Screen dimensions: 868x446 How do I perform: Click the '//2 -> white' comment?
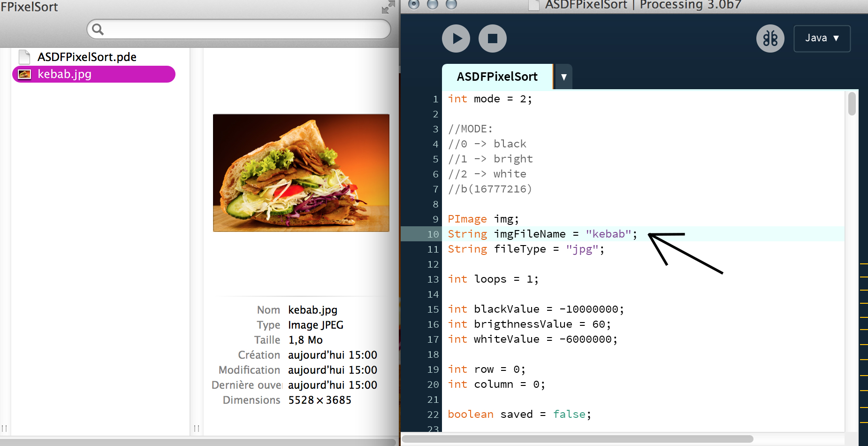tap(487, 174)
